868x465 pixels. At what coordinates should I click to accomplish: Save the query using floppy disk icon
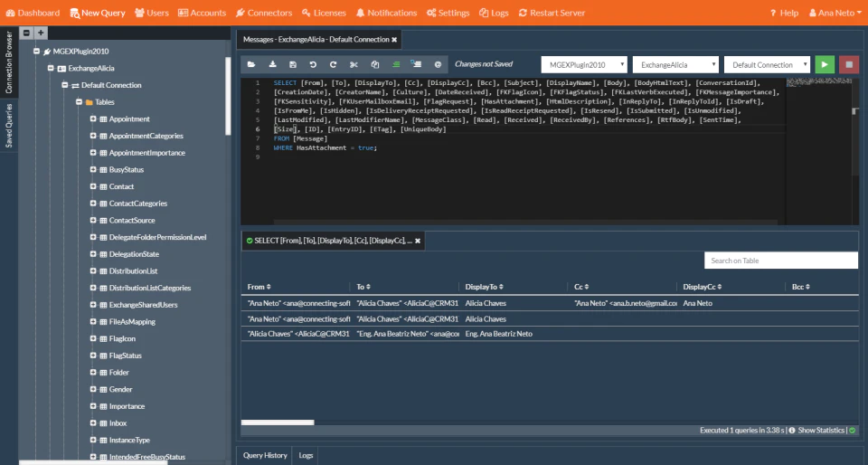coord(293,65)
